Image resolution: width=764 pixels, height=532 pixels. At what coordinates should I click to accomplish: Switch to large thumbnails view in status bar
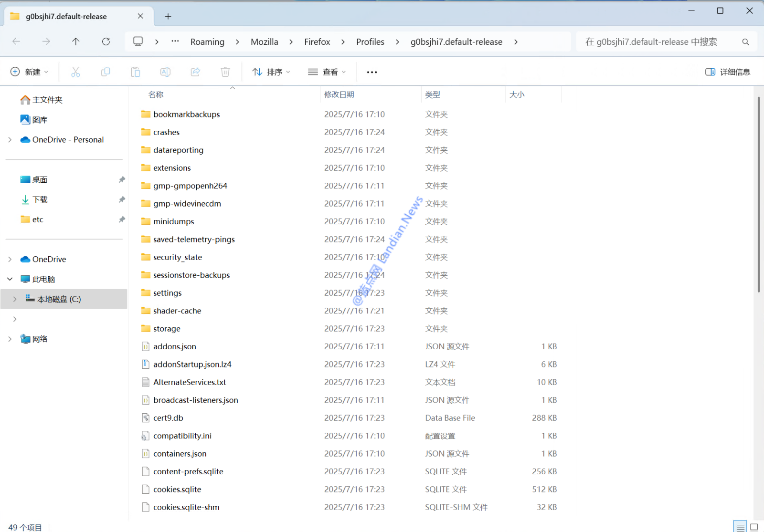pyautogui.click(x=754, y=527)
